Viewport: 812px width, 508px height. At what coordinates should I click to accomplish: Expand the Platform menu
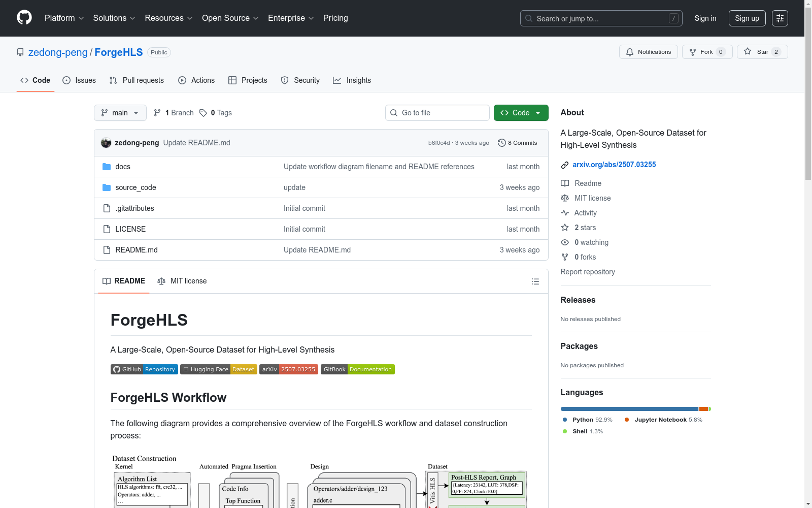click(x=64, y=18)
